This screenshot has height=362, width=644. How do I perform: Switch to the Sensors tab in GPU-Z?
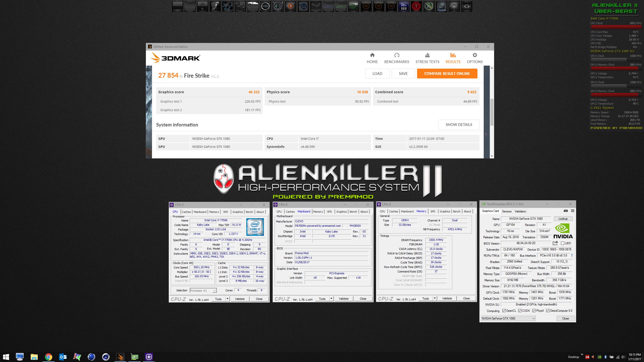click(507, 211)
